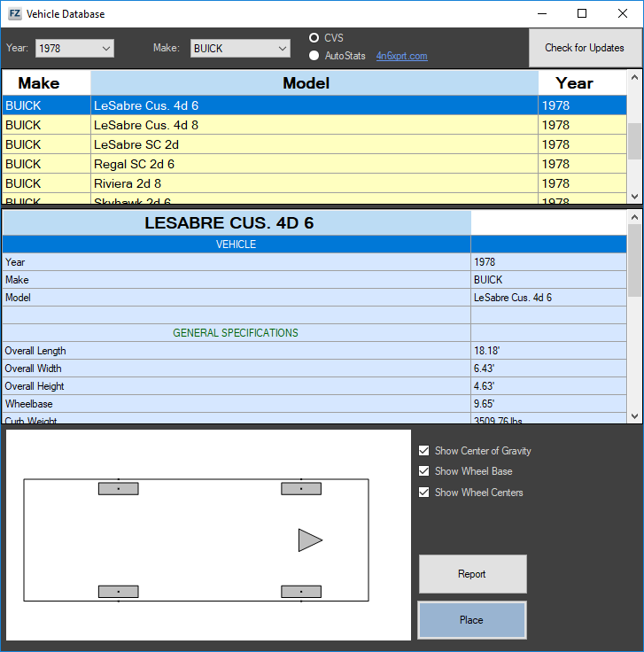Click the Model value LeSabre Cus. 4d 6

click(x=513, y=298)
